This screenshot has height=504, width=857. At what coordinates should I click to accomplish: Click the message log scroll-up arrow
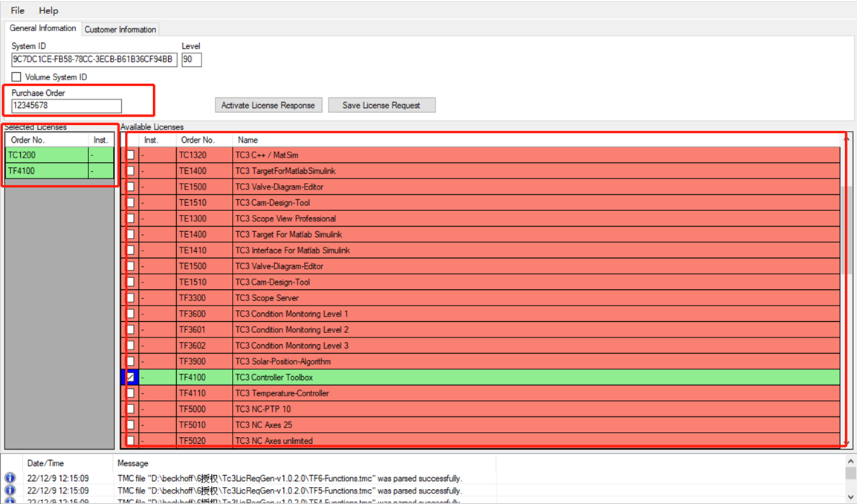[850, 461]
